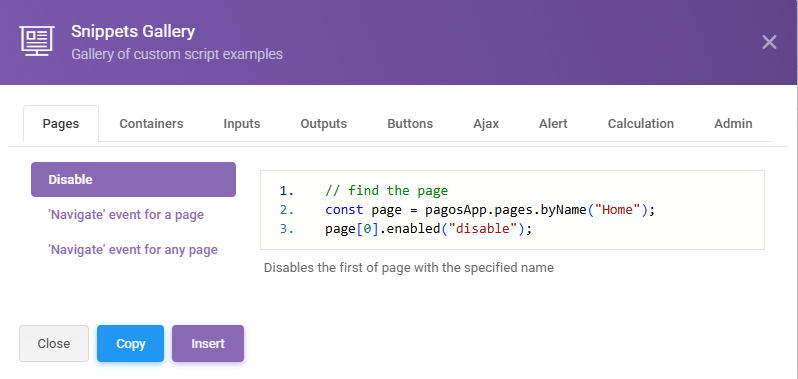Open the Containers tab
Image resolution: width=798 pixels, height=379 pixels.
coord(151,124)
